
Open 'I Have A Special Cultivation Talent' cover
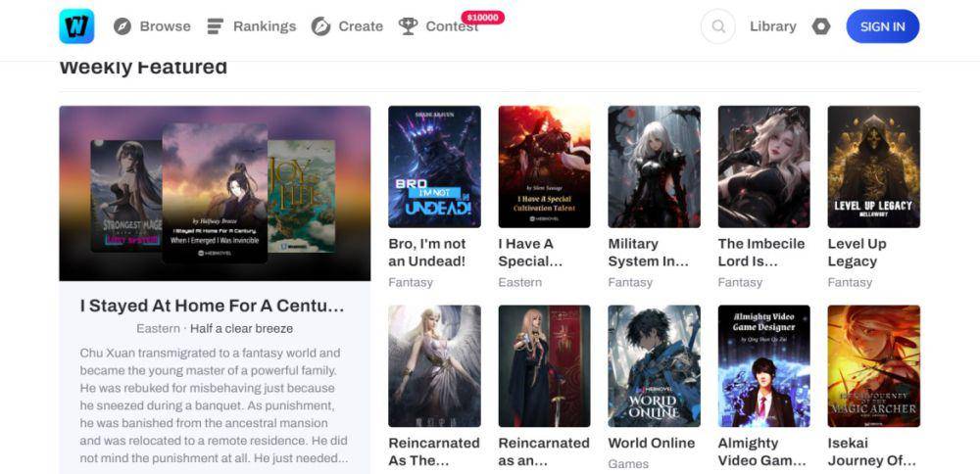[x=544, y=166]
